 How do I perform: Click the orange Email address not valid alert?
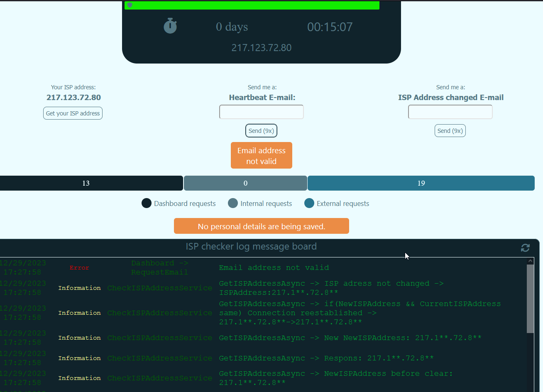pos(261,156)
